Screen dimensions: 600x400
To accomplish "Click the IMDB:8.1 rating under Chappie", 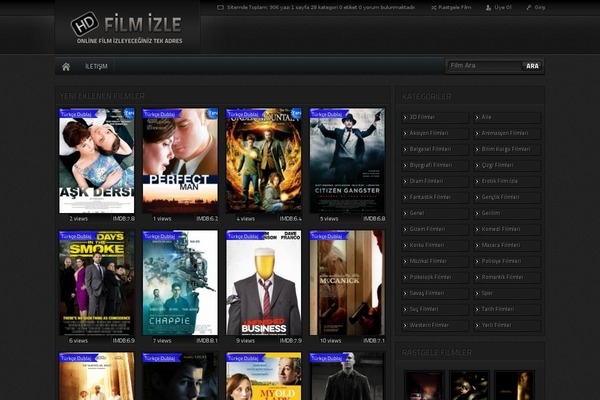I will point(207,341).
